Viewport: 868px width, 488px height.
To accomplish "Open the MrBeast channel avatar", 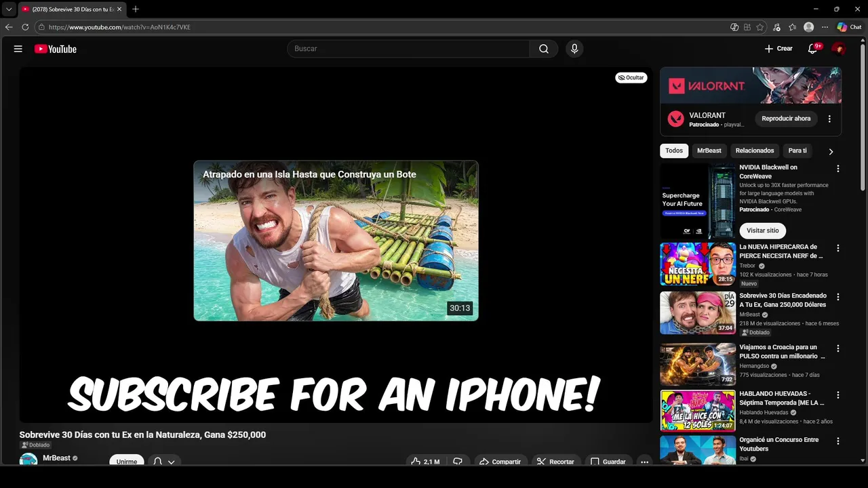I will coord(28,460).
